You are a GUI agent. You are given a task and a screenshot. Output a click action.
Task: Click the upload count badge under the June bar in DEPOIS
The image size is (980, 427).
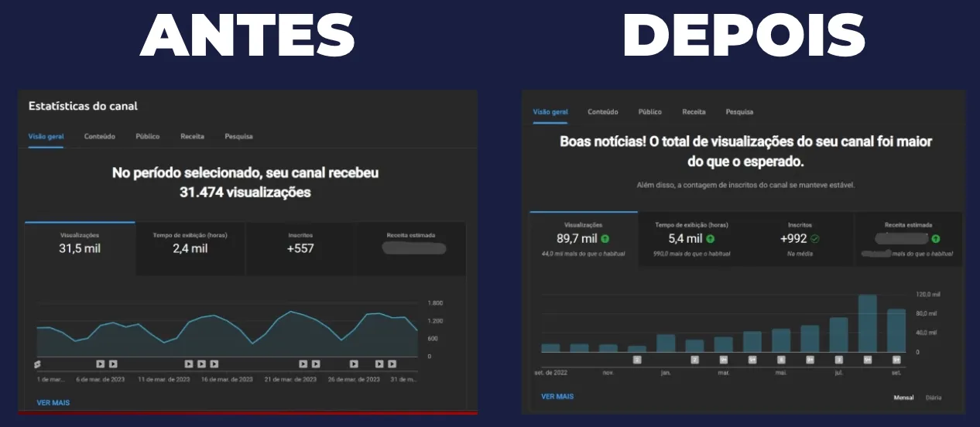click(x=810, y=360)
